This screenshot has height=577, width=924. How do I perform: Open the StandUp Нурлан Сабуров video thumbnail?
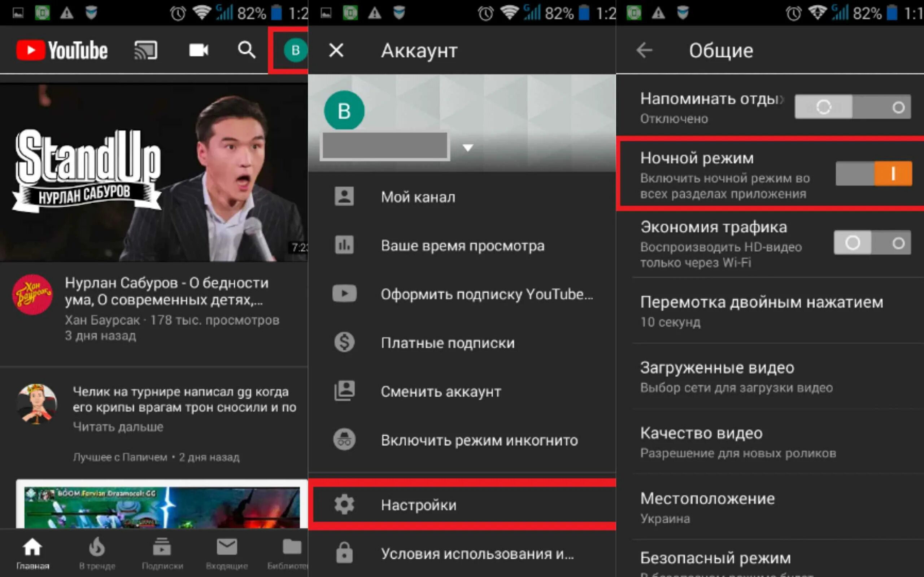153,172
